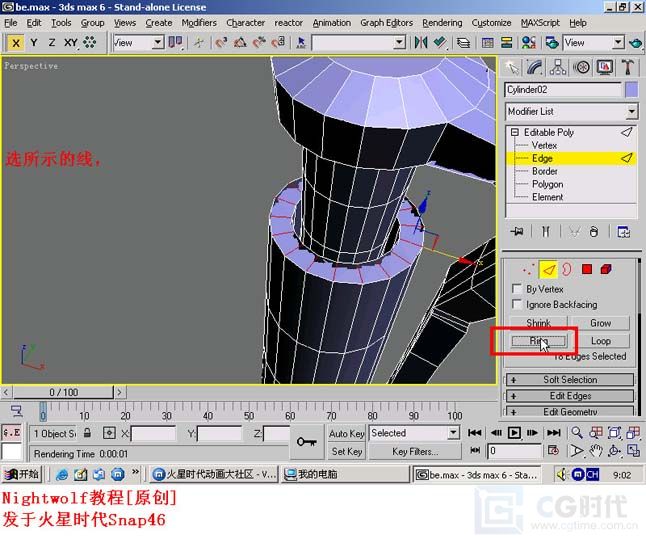Expand the Soft Selection rollout

tap(570, 380)
